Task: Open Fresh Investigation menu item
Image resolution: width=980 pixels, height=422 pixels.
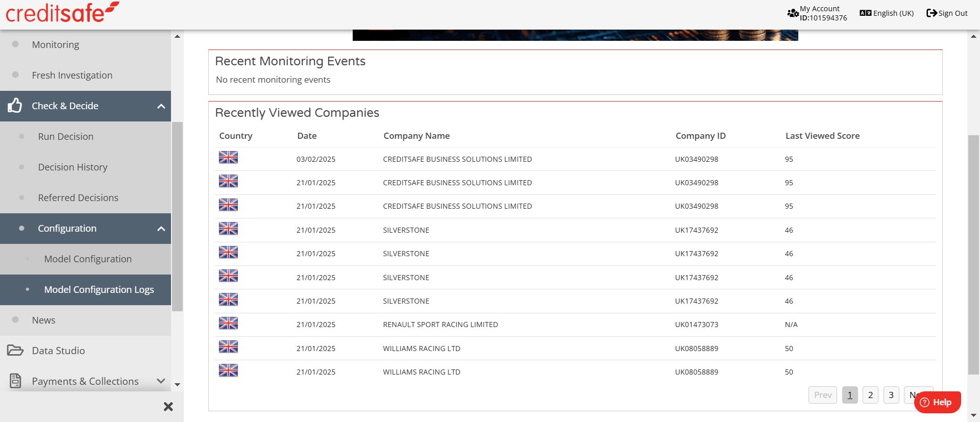Action: pos(72,75)
